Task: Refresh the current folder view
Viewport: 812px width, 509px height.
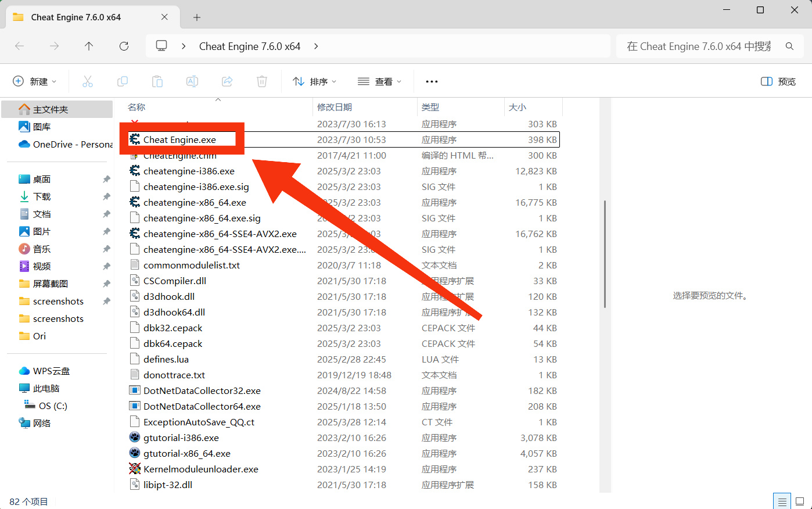Action: 124,46
